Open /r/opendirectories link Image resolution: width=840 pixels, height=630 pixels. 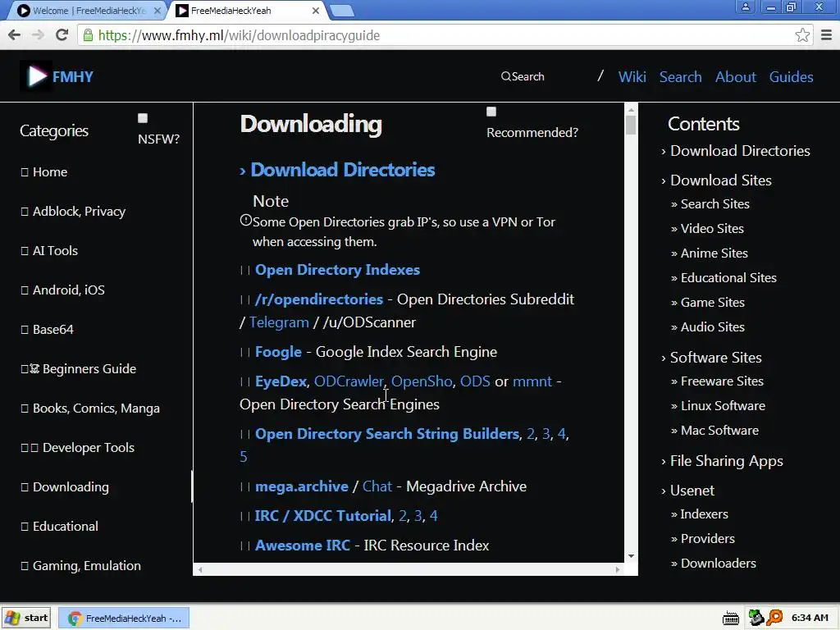click(319, 299)
